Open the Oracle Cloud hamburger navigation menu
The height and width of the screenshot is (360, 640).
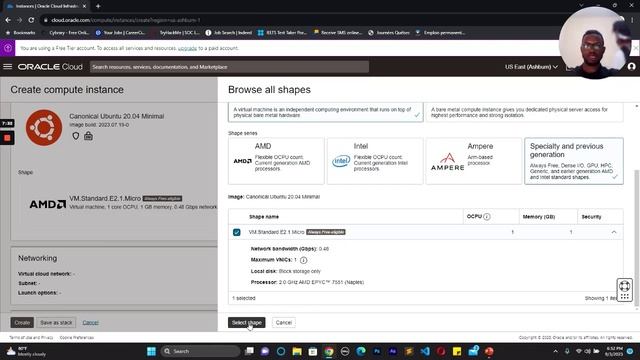point(7,67)
